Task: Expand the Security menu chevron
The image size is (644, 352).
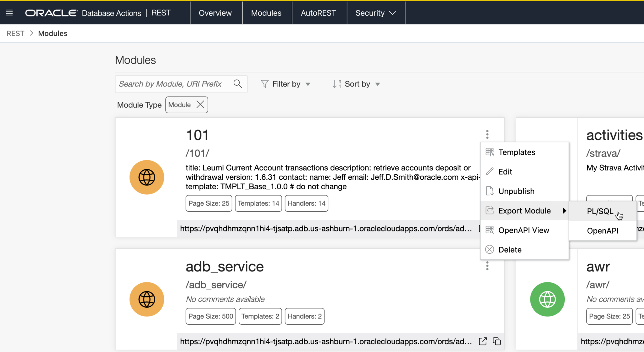Action: 392,13
